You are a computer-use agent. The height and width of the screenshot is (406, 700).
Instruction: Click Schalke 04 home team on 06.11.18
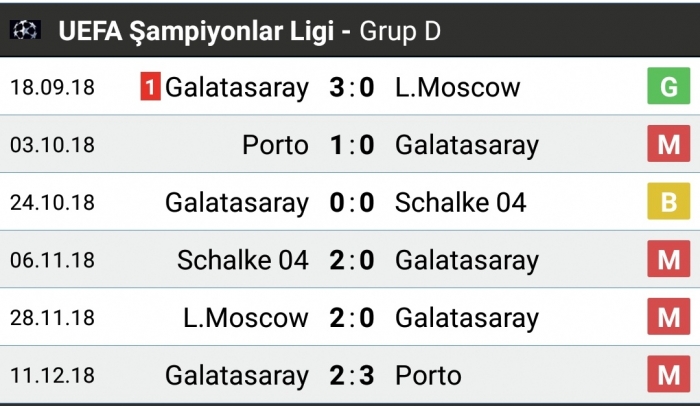[x=243, y=261]
